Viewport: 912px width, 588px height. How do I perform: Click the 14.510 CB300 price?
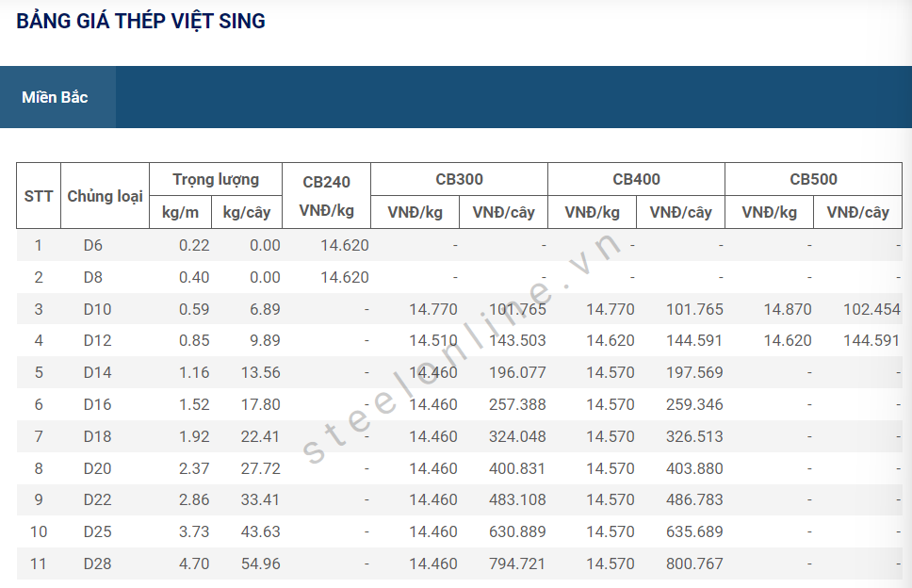pyautogui.click(x=432, y=341)
